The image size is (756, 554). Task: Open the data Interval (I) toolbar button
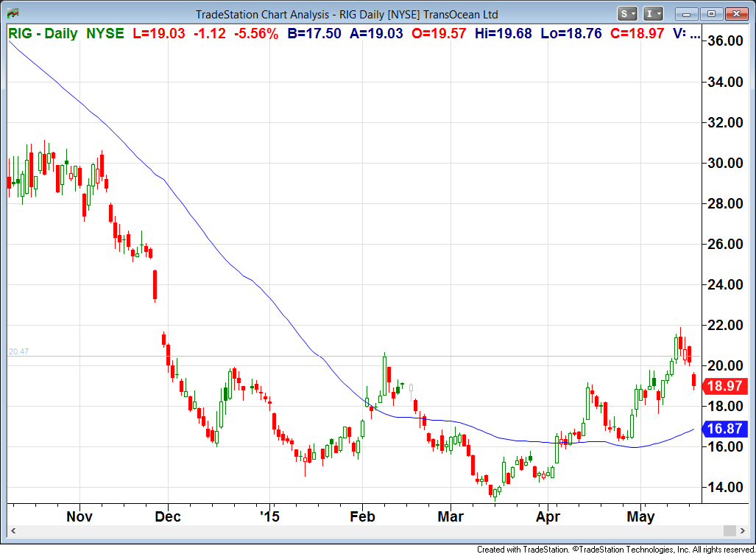(651, 14)
